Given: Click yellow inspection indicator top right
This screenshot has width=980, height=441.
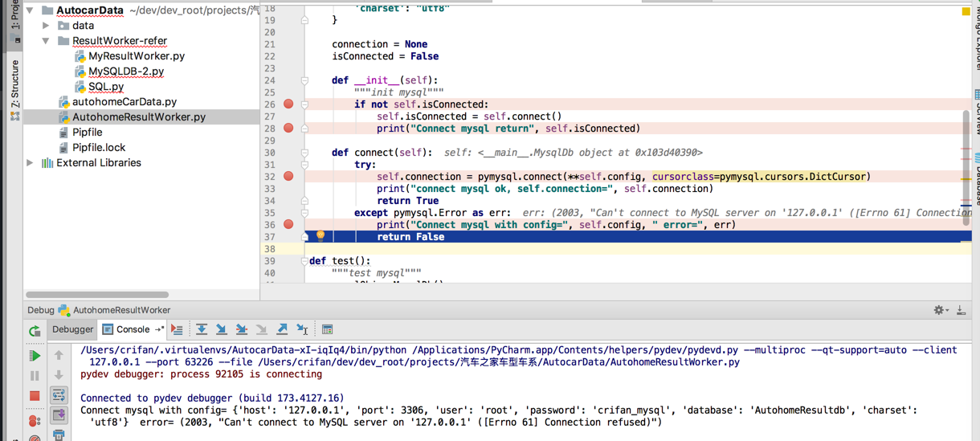Looking at the screenshot, I should click(x=966, y=11).
